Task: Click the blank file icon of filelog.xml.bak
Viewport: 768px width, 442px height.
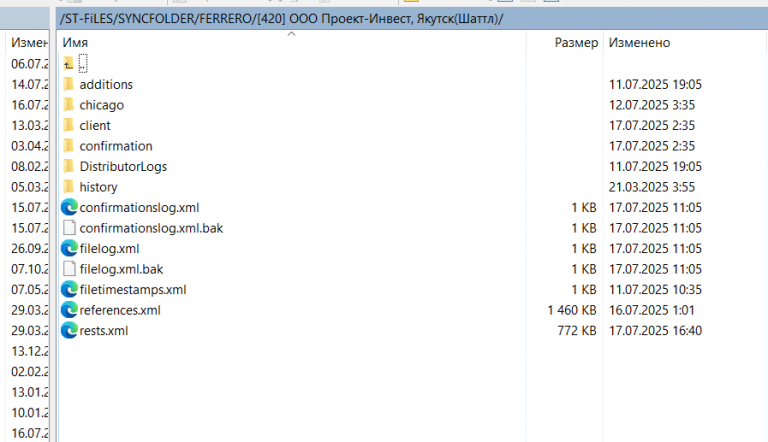Action: [x=70, y=269]
